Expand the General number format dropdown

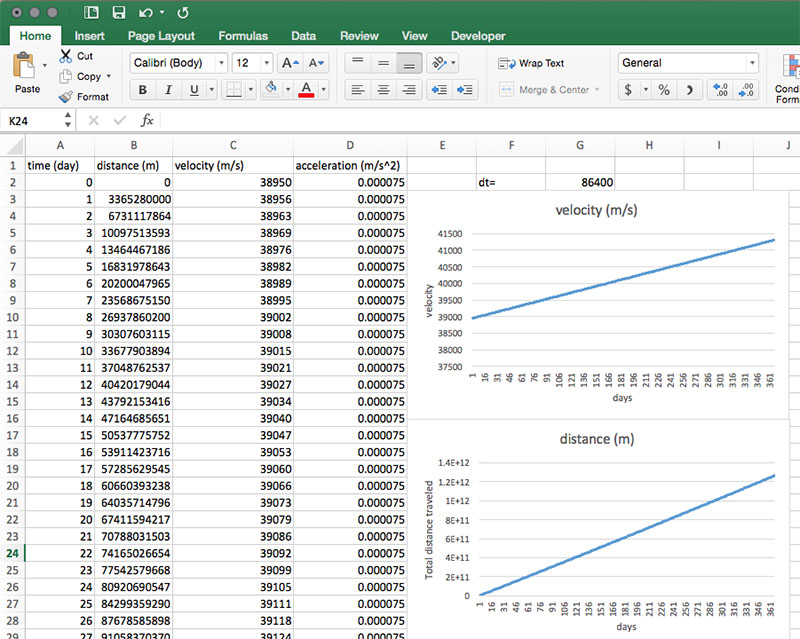point(752,63)
